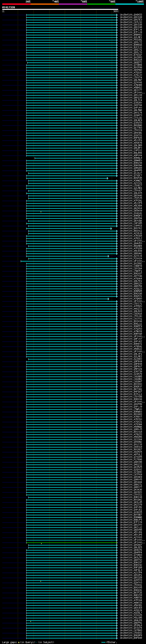Select the UniRef100_B9S7K2 label
146x644 pixels.
131,228
